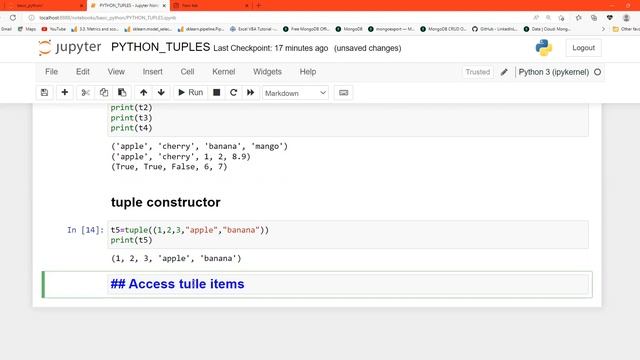The height and width of the screenshot is (360, 640).
Task: Open the File menu
Action: pyautogui.click(x=51, y=72)
